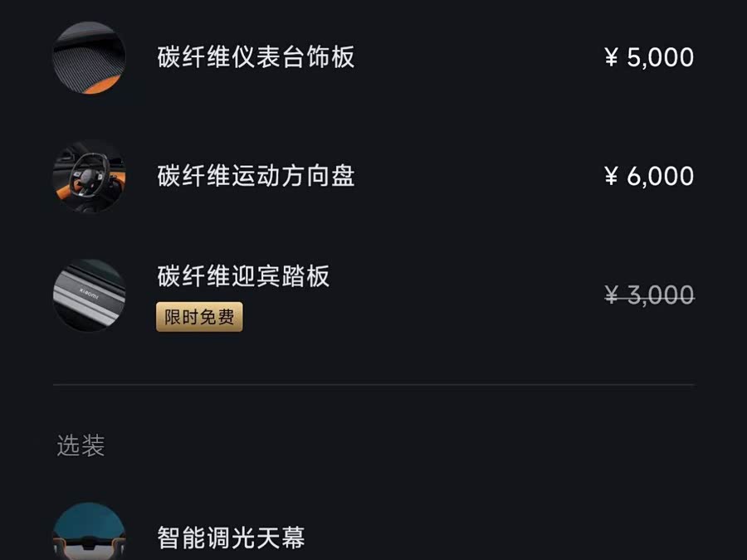Pick the 智能调光天幕 option label
747x560 pixels.
(231, 538)
